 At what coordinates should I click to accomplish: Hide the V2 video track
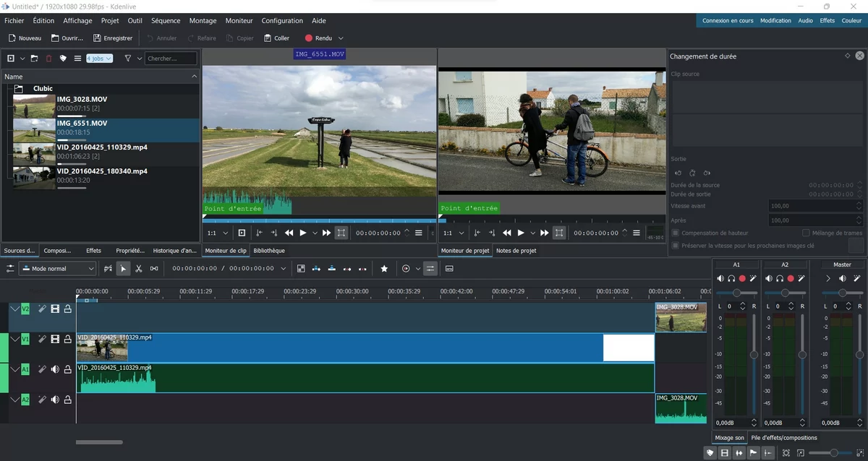point(55,309)
